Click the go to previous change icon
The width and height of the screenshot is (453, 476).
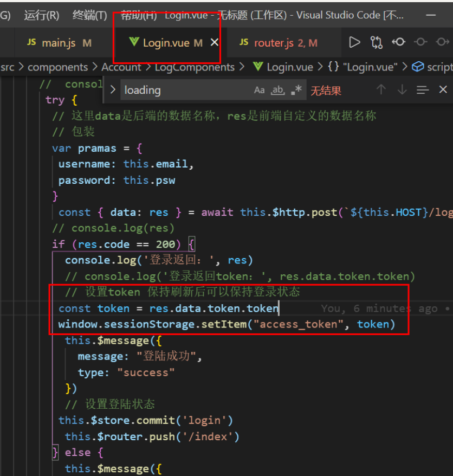coord(398,42)
